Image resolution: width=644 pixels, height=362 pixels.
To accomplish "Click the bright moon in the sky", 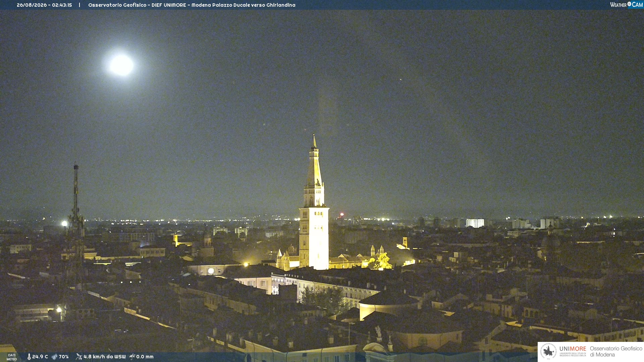I will point(121,65).
